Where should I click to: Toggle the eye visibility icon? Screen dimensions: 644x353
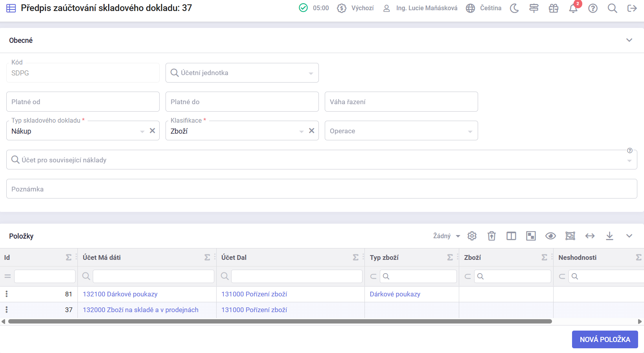point(550,236)
